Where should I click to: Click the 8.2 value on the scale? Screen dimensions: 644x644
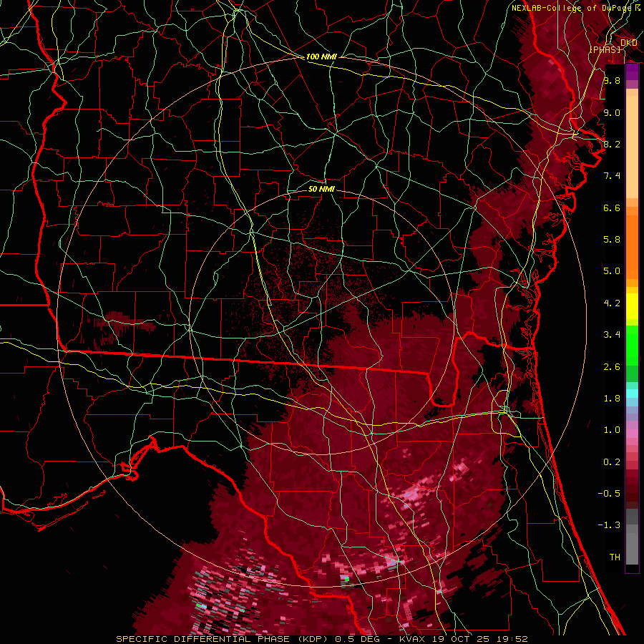pos(612,144)
